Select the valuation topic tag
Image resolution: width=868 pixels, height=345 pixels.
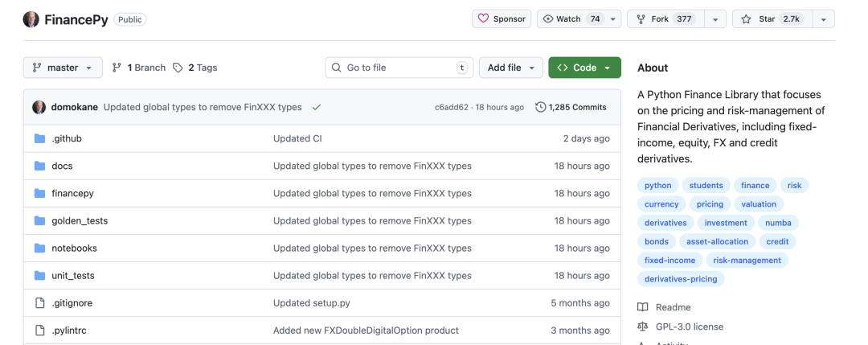[759, 203]
